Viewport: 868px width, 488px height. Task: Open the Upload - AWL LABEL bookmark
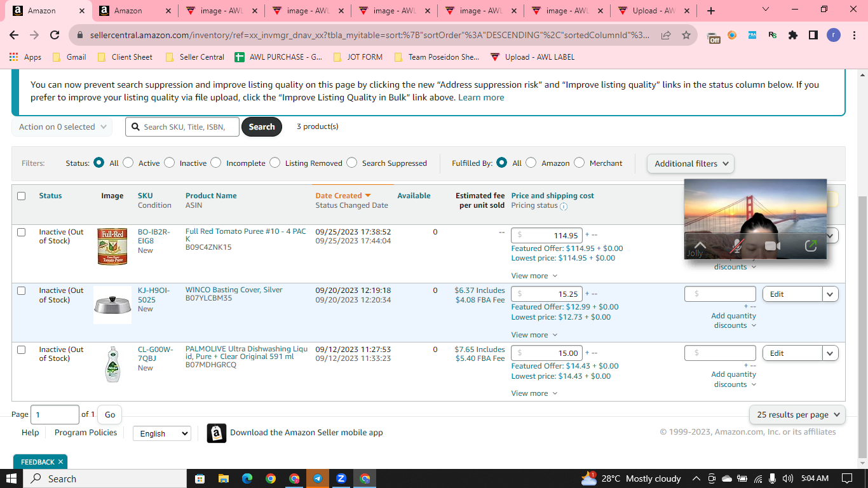pos(532,57)
